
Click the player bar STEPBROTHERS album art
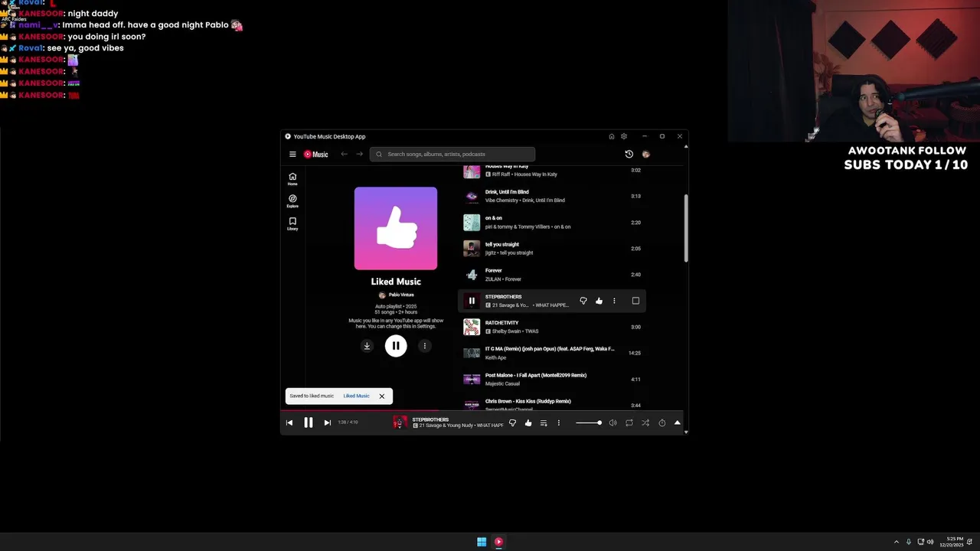pos(400,422)
